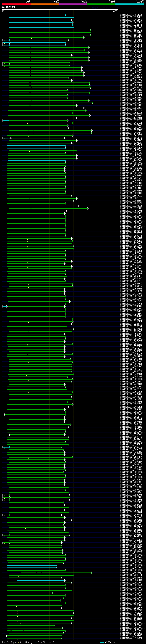This screenshot has height=644, width=146.
Task: Click the query length value 488
Action: pyautogui.click(x=115, y=11)
